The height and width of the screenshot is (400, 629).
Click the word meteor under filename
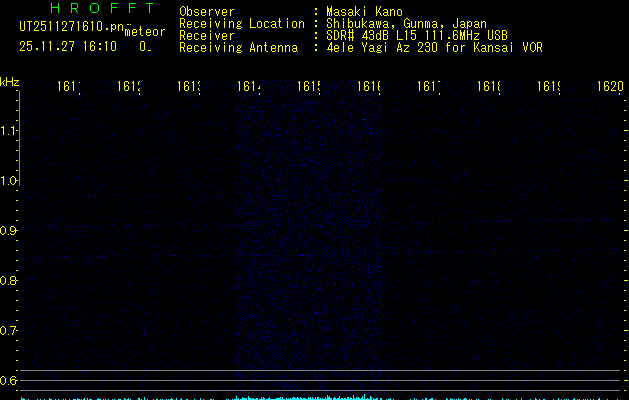coord(145,32)
